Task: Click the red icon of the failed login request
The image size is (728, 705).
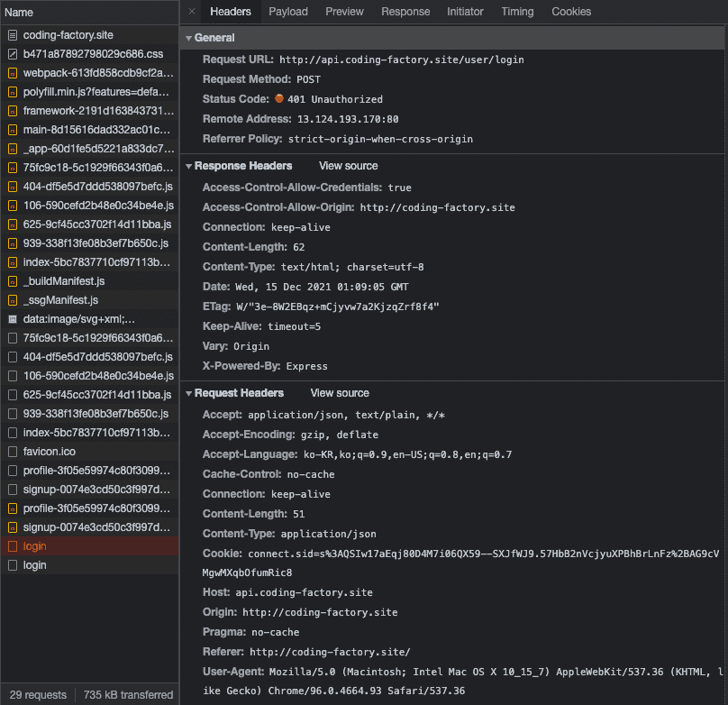Action: (13, 546)
